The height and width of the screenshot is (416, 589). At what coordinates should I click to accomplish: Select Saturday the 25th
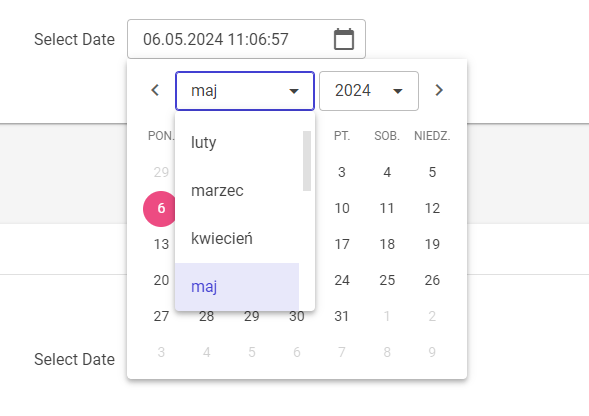point(387,280)
